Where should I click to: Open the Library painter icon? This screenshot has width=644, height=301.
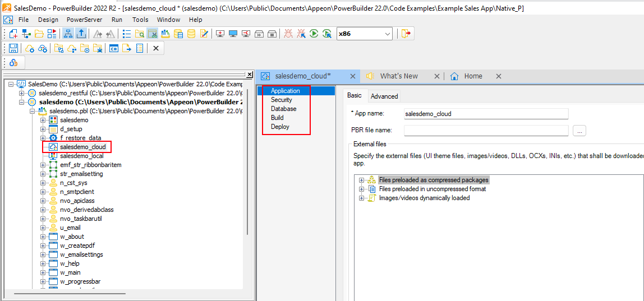point(165,34)
